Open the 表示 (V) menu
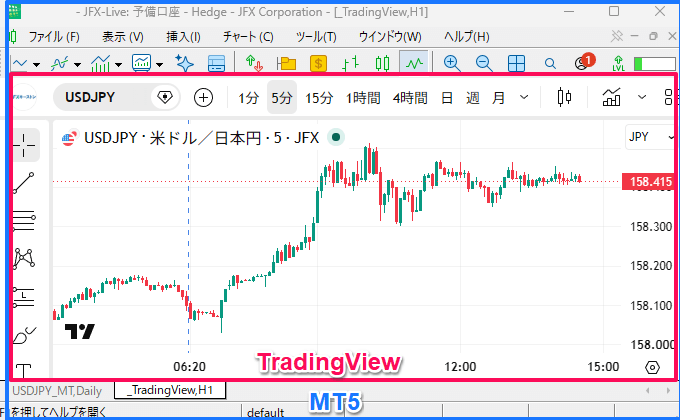Image resolution: width=680 pixels, height=420 pixels. [123, 37]
